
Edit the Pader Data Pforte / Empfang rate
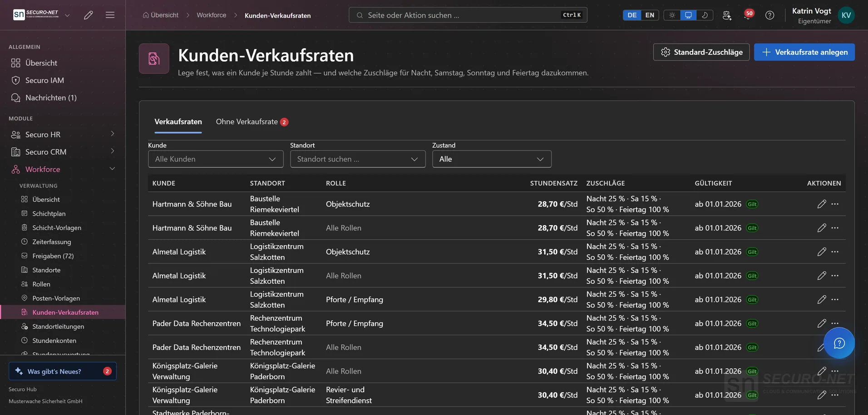point(822,323)
